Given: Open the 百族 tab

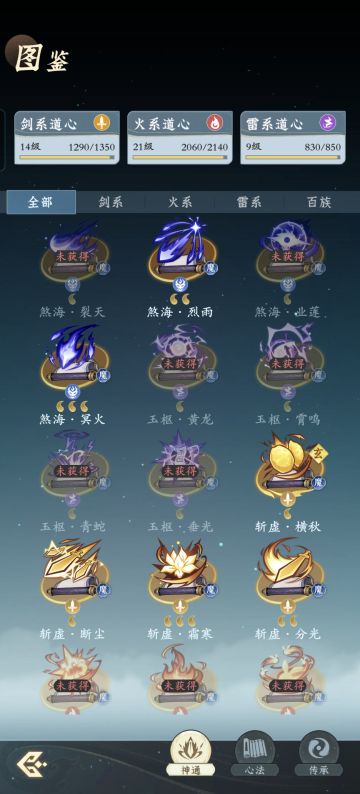Looking at the screenshot, I should (319, 202).
